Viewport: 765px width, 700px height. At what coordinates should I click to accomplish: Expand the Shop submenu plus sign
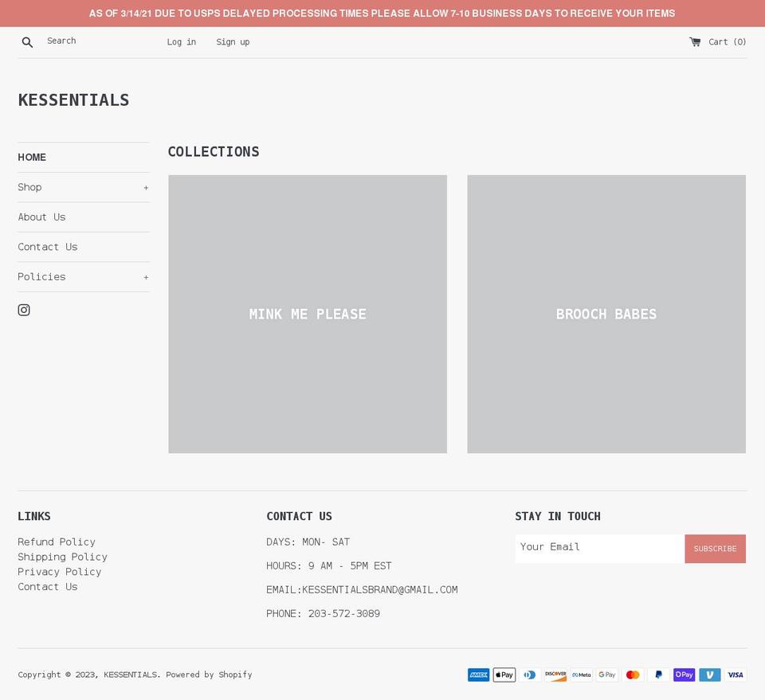(x=146, y=188)
